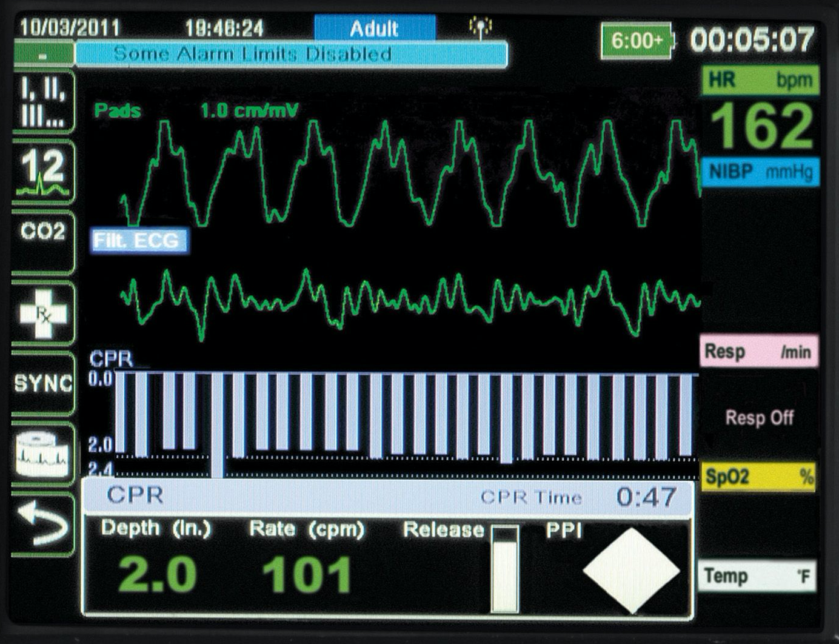Open the SpO2 % panel
This screenshot has height=644, width=839.
tap(759, 477)
